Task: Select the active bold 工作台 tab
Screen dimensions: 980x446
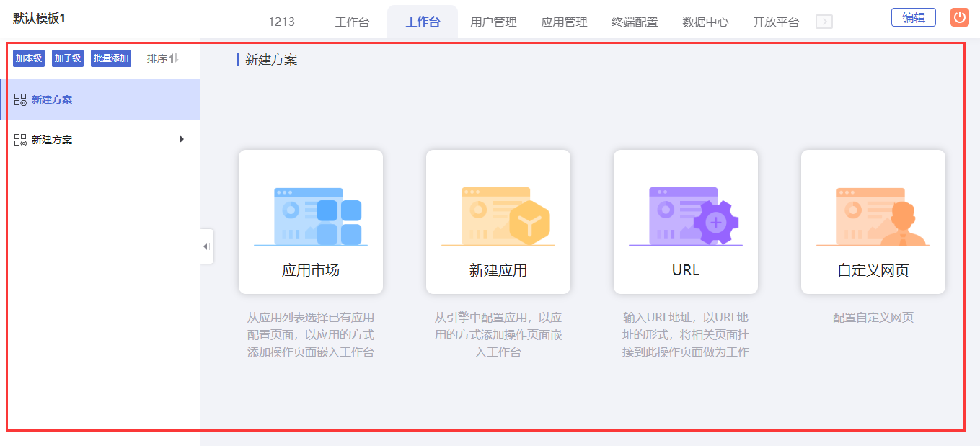Action: 423,22
